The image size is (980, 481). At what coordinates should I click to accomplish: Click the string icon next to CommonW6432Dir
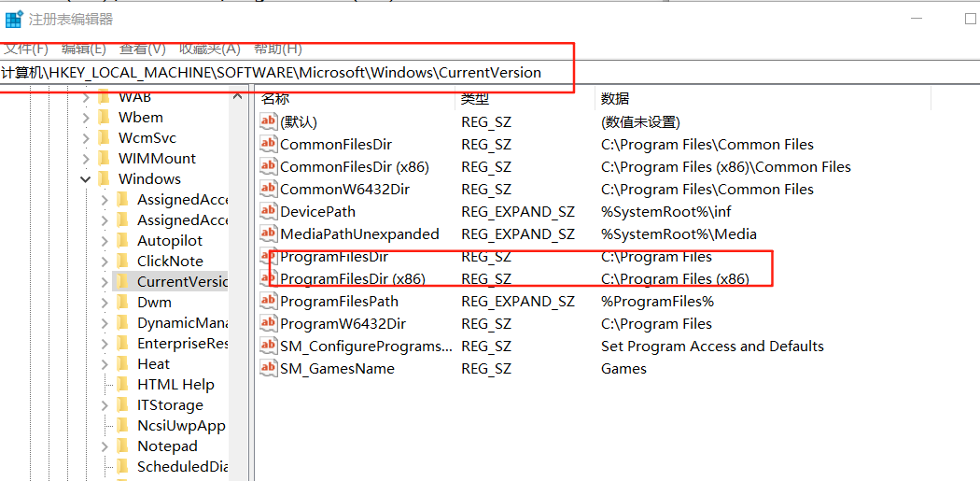point(268,189)
